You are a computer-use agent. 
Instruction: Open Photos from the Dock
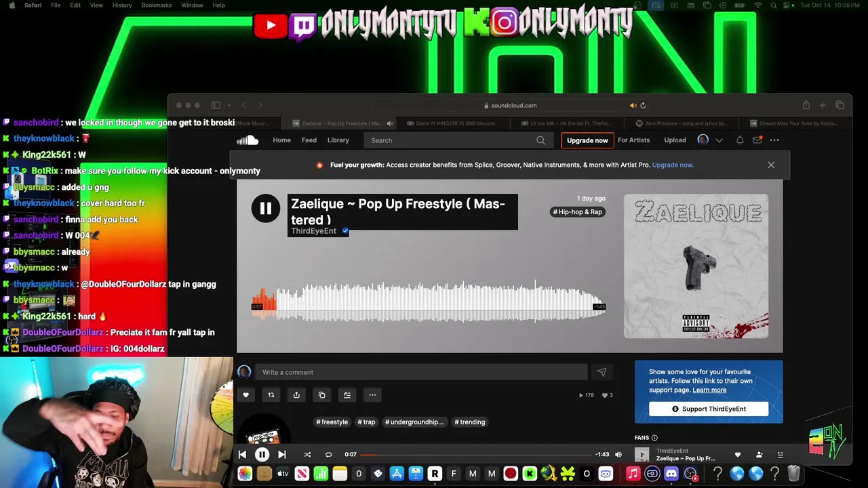click(x=245, y=474)
